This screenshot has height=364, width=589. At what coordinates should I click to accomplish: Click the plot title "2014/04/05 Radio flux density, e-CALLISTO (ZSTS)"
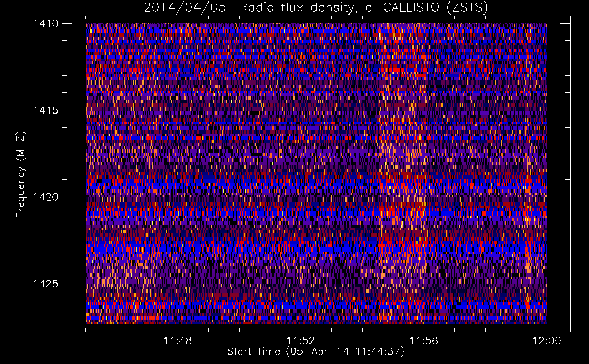click(x=316, y=7)
